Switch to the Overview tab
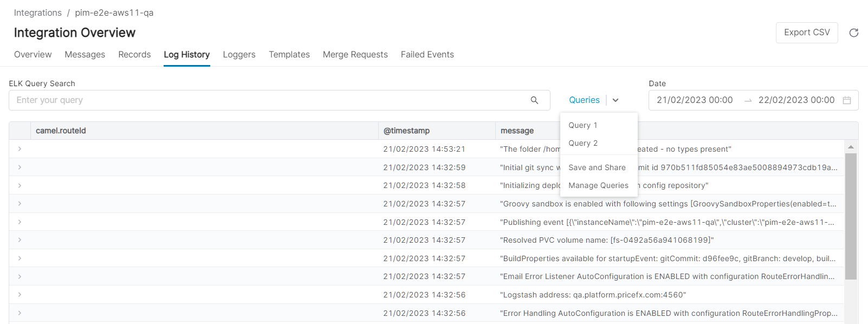 tap(33, 54)
